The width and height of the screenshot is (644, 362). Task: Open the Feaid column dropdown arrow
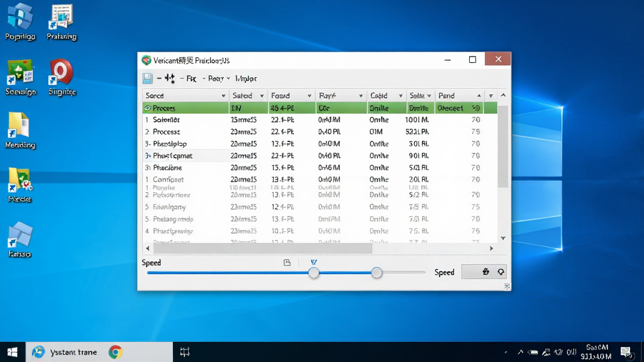coord(309,96)
